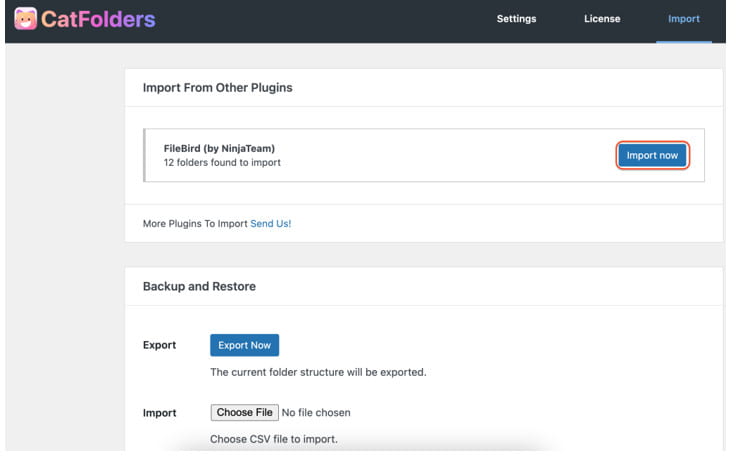The image size is (737, 458).
Task: Follow the Send Us! link
Action: (273, 226)
